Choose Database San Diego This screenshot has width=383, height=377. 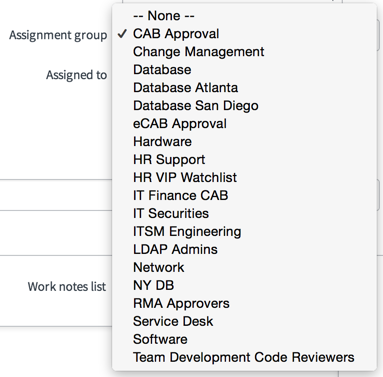pyautogui.click(x=244, y=106)
